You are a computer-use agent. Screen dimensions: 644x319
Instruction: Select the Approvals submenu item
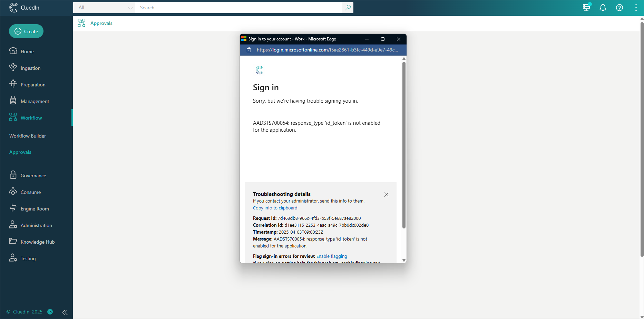20,152
